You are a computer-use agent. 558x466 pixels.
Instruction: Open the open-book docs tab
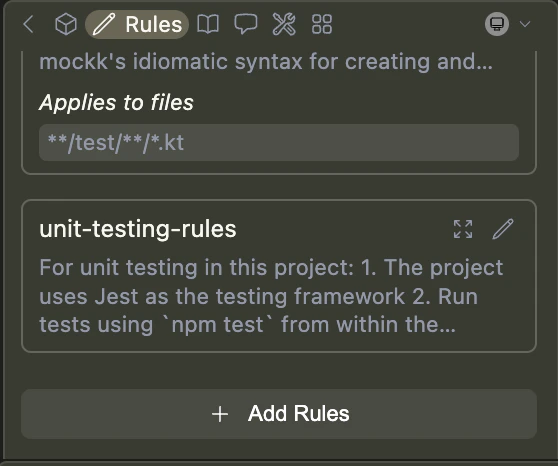tap(208, 24)
